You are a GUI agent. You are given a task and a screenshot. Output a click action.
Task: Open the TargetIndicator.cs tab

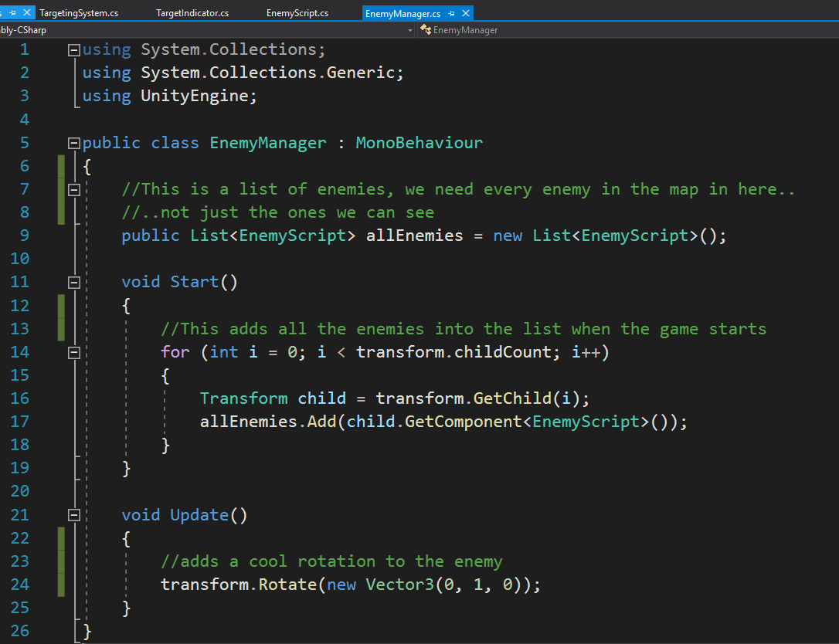(x=192, y=14)
